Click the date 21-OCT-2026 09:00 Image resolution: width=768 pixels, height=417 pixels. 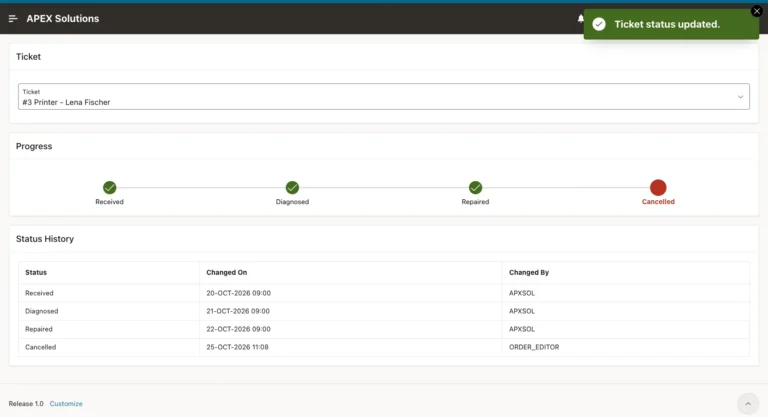[238, 311]
